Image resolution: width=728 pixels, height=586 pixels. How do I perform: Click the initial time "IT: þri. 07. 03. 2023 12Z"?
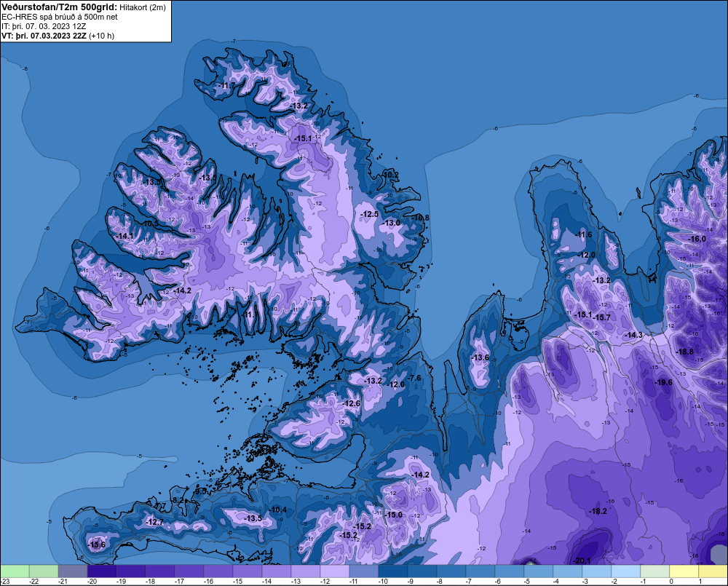tap(44, 26)
